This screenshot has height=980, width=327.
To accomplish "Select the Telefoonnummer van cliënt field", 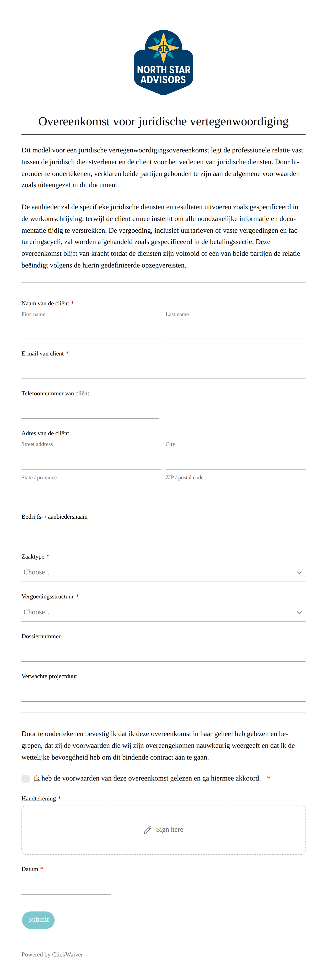I will coord(90,410).
